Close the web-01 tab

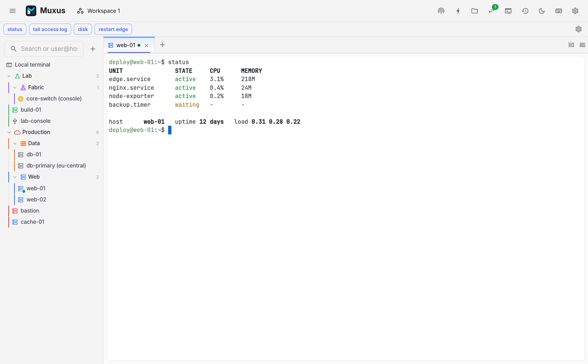point(147,45)
